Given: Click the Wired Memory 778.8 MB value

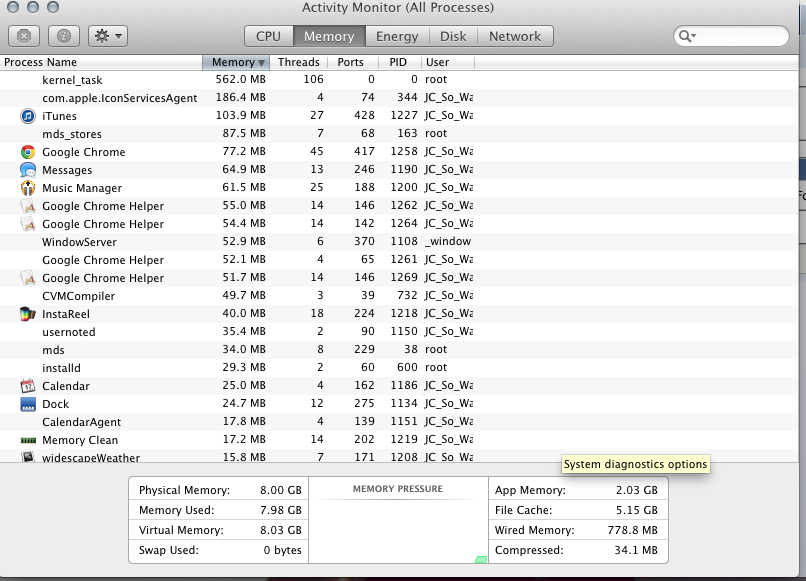Looking at the screenshot, I should pos(632,530).
